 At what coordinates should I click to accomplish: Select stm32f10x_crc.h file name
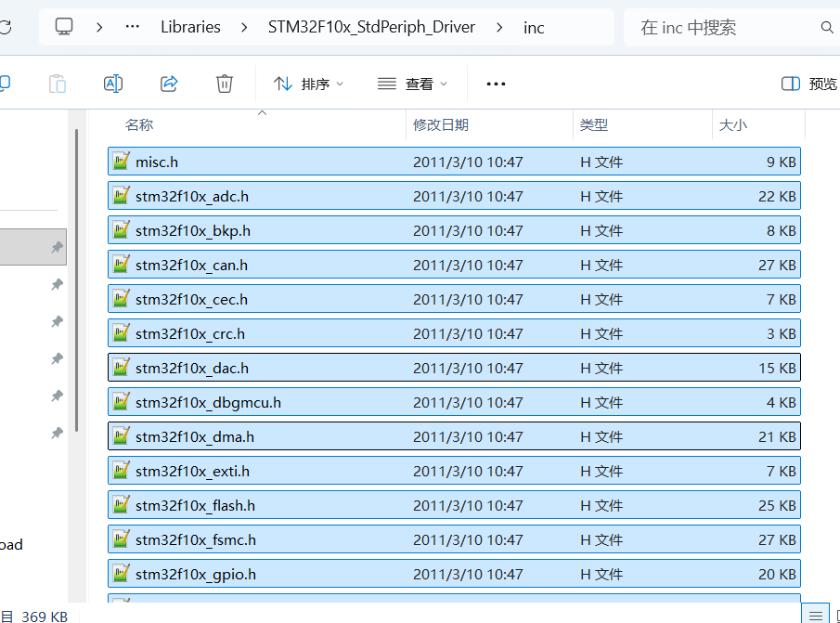tap(189, 333)
